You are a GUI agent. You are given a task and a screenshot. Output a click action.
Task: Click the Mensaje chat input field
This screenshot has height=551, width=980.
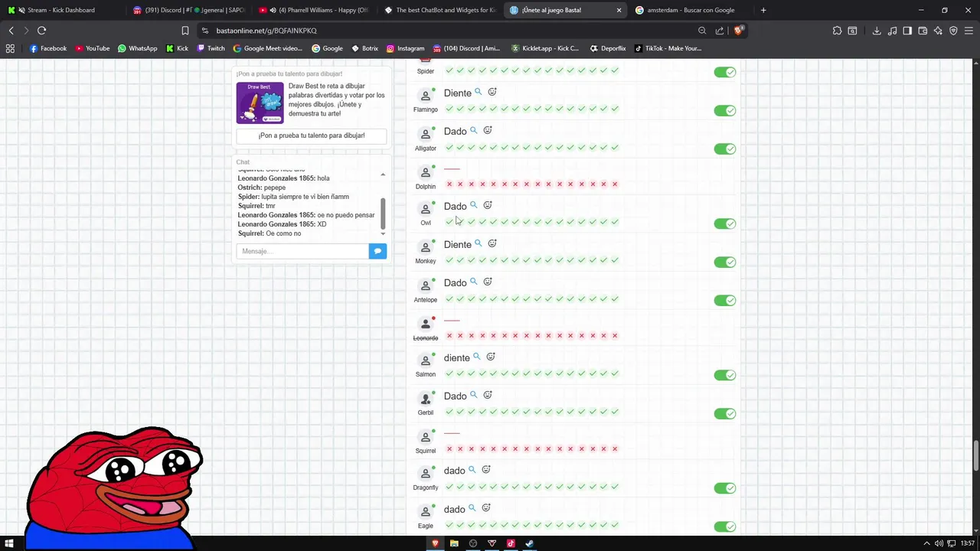tap(302, 251)
